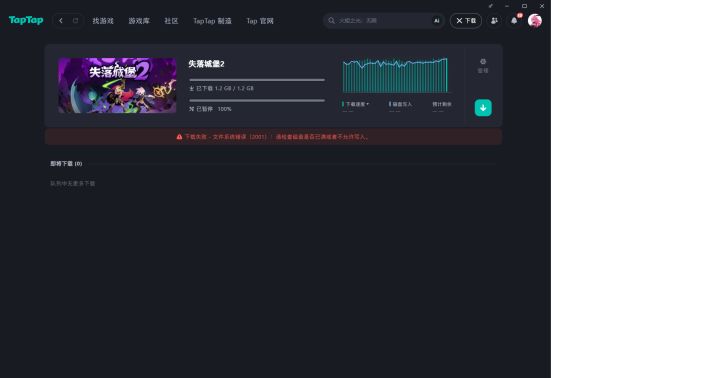Click the download progress bar
This screenshot has height=378, width=720.
(257, 80)
